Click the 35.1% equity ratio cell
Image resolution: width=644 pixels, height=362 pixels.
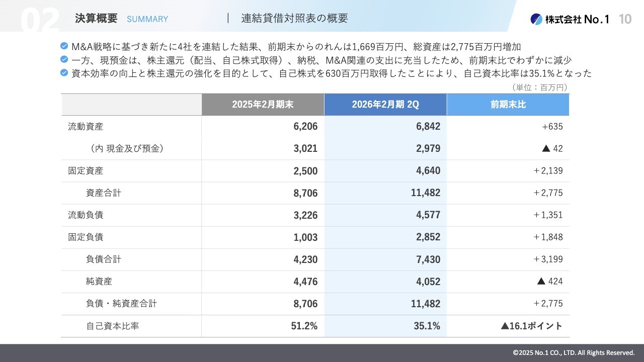pos(427,326)
